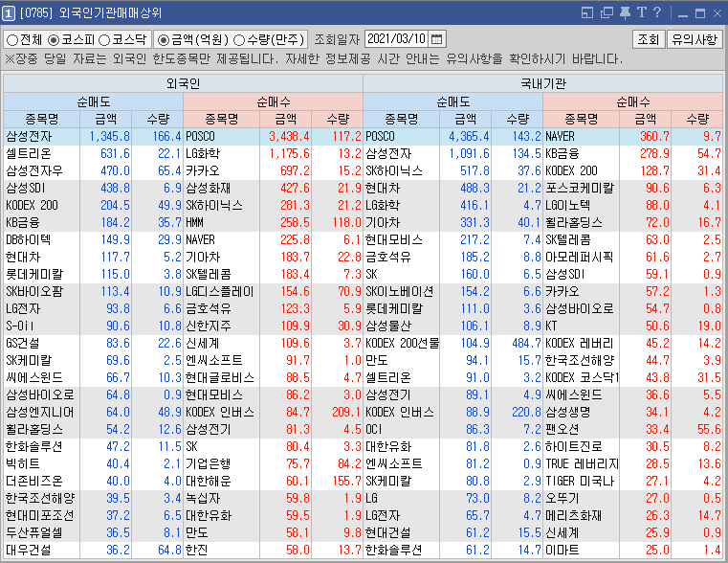Click the 외국인 group header
Image resolution: width=728 pixels, height=563 pixels.
pyautogui.click(x=183, y=83)
